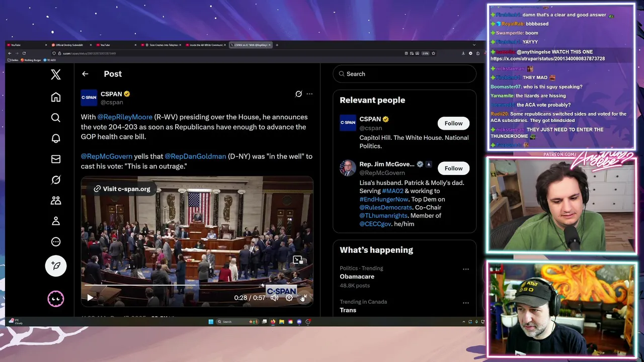Click the zoom level indicator in address bar
This screenshot has width=644, height=362.
[425, 53]
